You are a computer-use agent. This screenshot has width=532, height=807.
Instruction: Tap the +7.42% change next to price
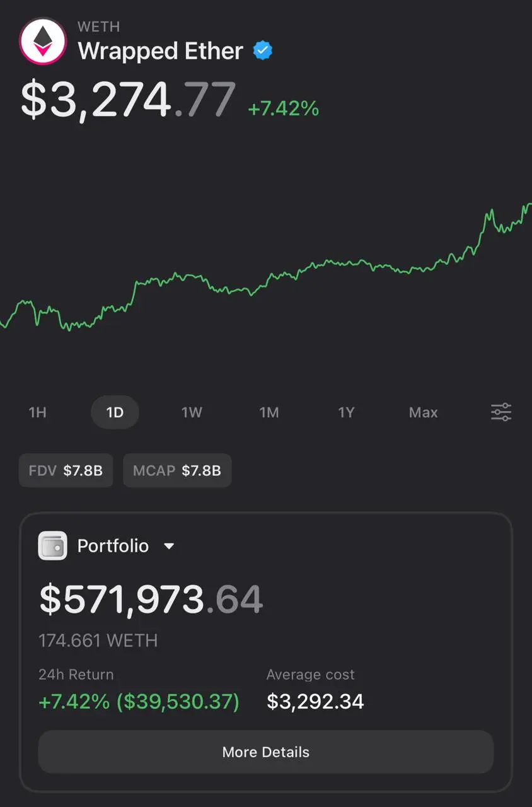(284, 108)
